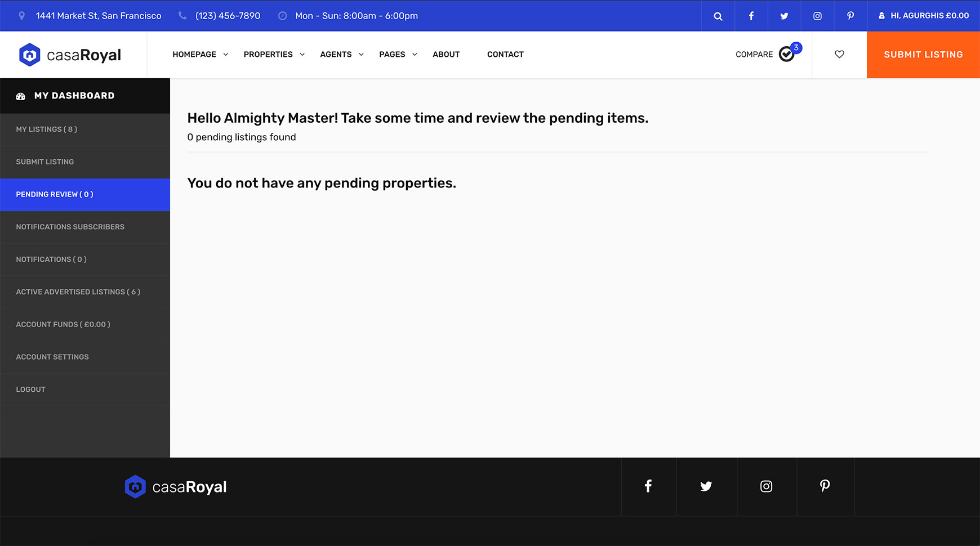Select My Listings (8) in sidebar

85,129
